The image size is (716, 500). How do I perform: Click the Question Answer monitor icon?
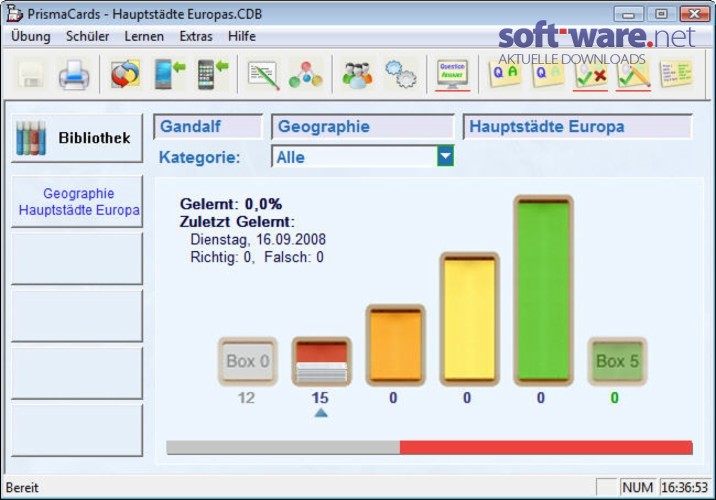click(452, 74)
